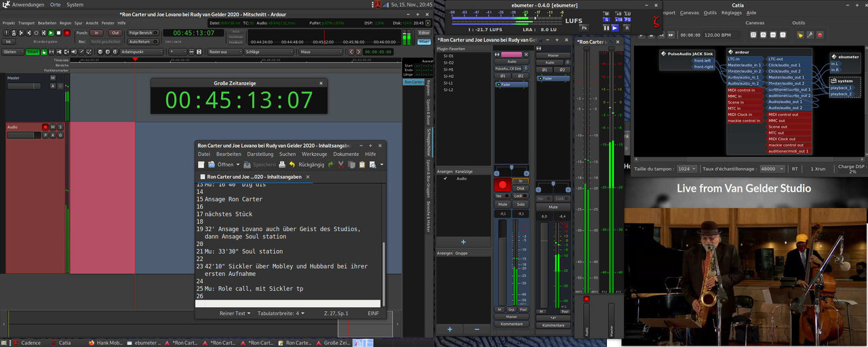Click the red record button on Audio mixer strip
This screenshot has height=347, width=868.
[x=502, y=184]
